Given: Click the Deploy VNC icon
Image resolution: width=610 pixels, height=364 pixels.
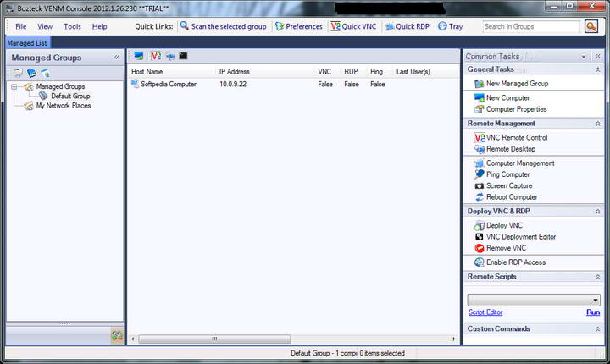Looking at the screenshot, I should click(480, 225).
